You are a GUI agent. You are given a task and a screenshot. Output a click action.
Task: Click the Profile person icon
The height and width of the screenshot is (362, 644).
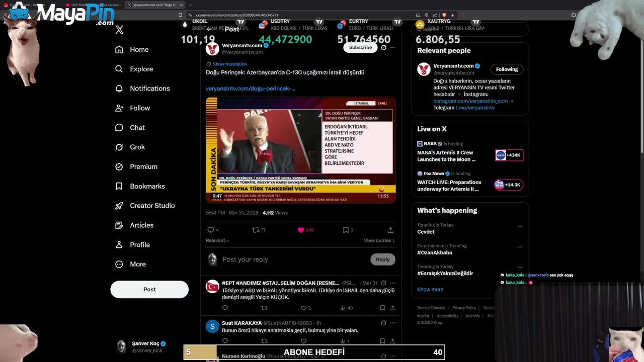point(119,245)
